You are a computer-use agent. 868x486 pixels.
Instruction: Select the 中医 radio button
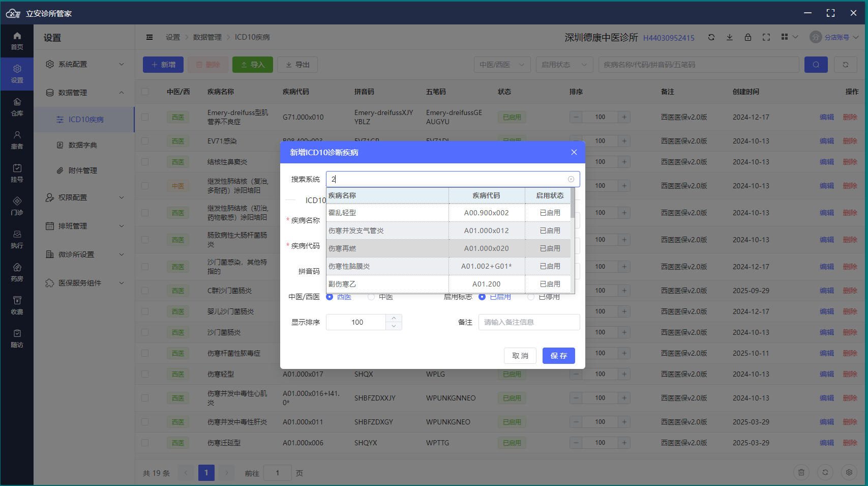371,297
